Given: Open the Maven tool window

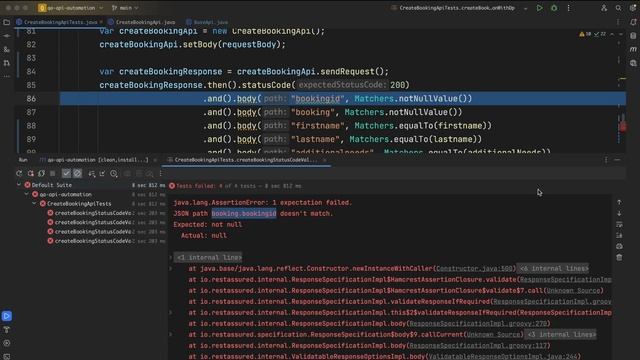Looking at the screenshot, I should click(633, 49).
